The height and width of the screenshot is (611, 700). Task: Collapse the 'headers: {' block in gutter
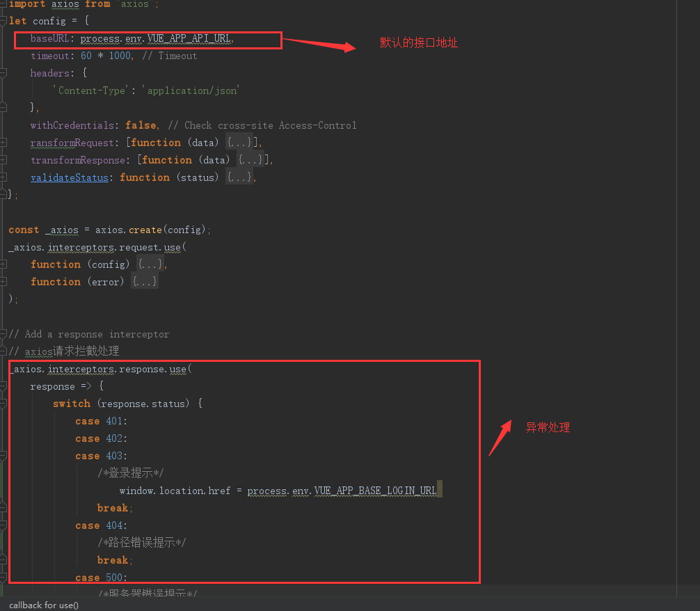[3, 73]
